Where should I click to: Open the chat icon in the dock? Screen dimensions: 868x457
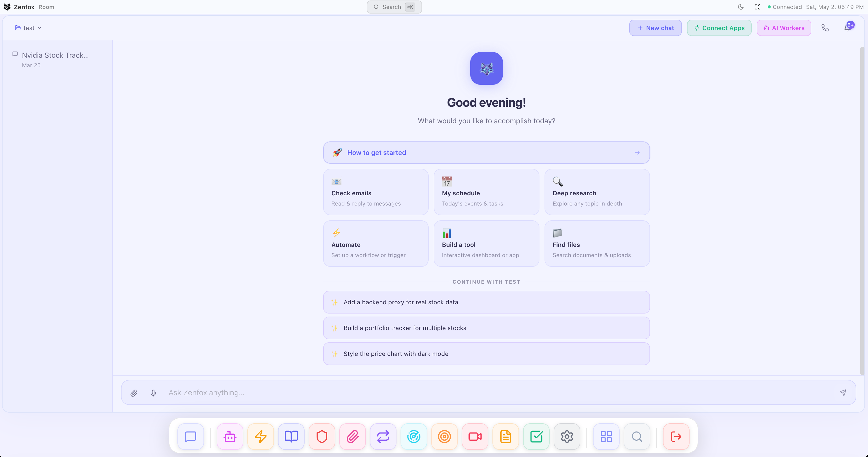point(190,436)
